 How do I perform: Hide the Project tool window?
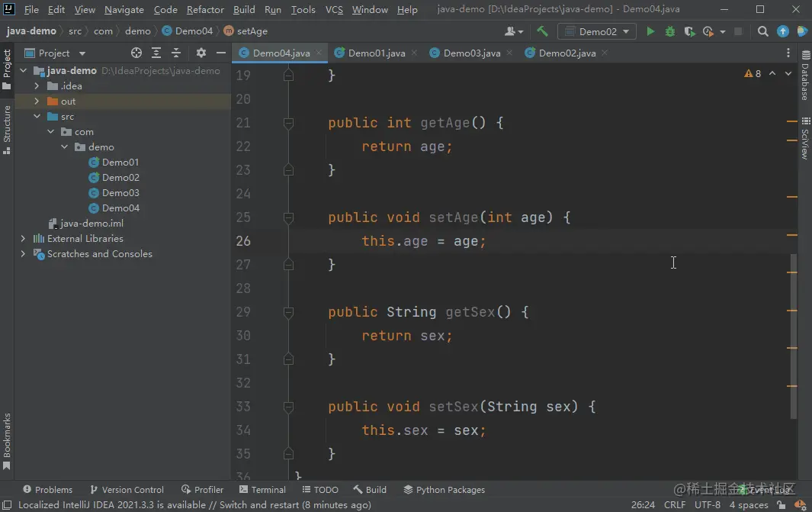(x=221, y=53)
